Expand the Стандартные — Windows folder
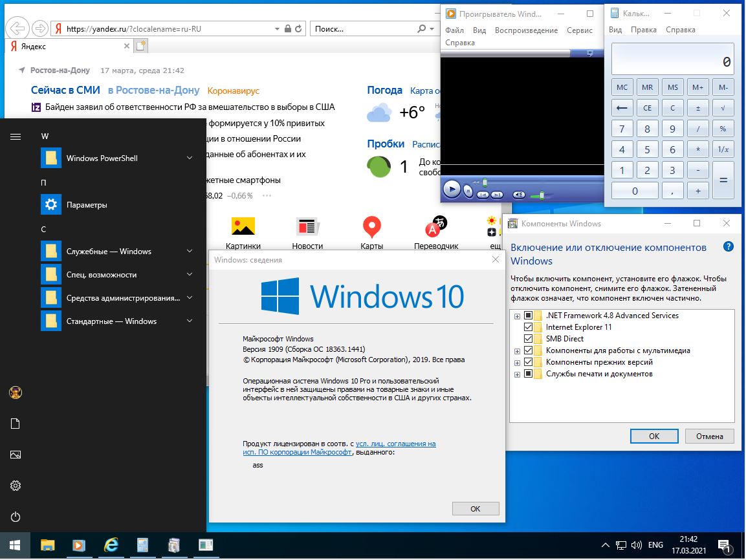The height and width of the screenshot is (560, 746). [190, 321]
